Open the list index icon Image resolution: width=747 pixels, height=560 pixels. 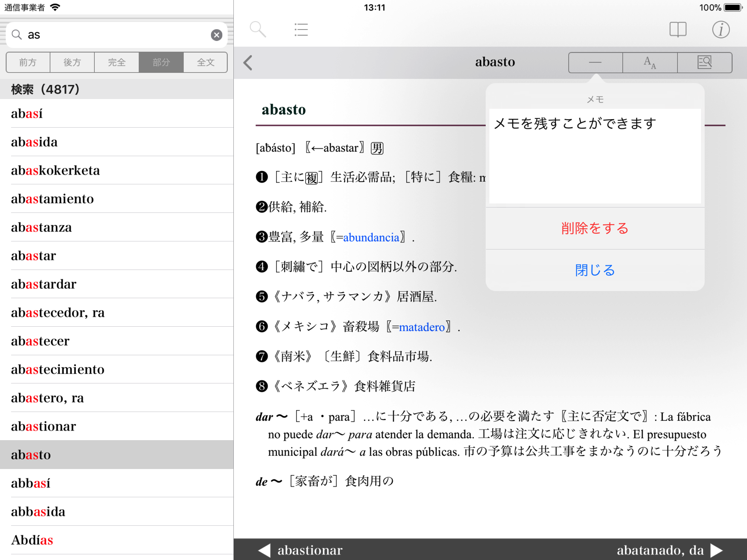click(301, 30)
